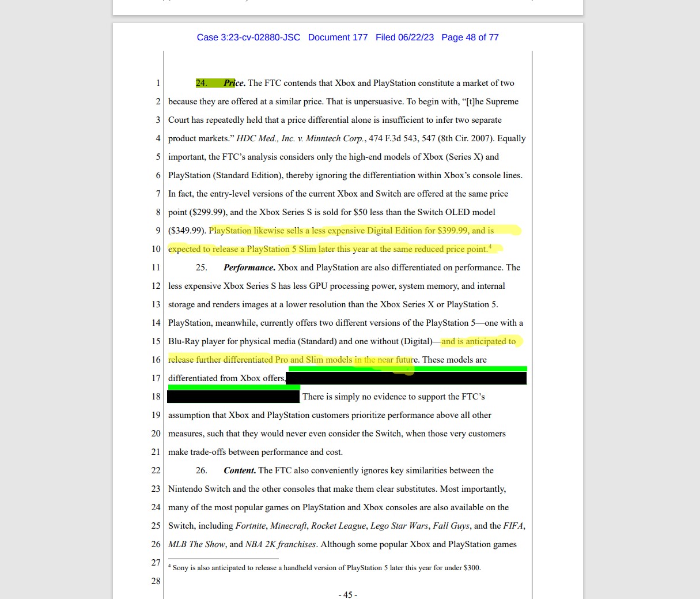Click the italic game title "Fortnite"
700x599 pixels.
click(251, 526)
